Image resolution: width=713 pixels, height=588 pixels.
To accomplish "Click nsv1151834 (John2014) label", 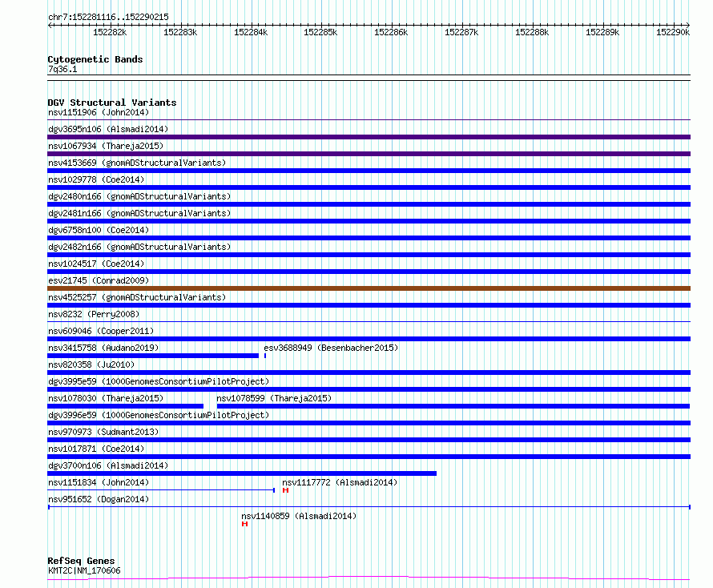I will (99, 482).
